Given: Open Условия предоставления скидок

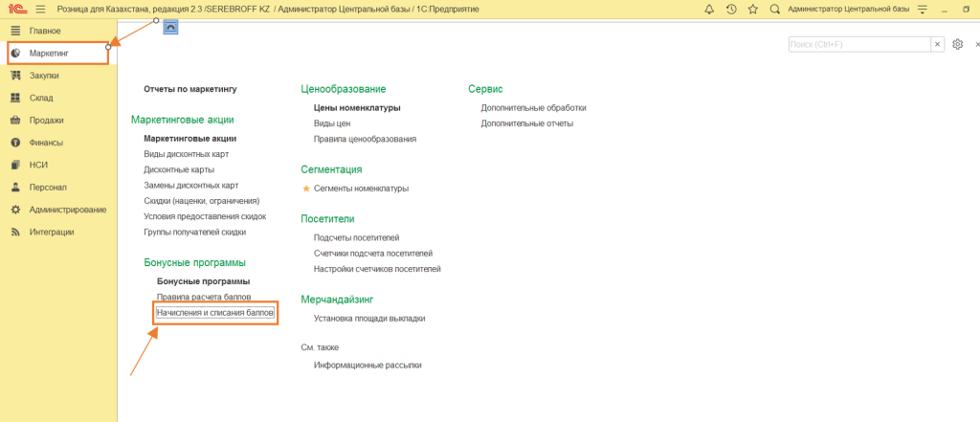Looking at the screenshot, I should tap(205, 216).
